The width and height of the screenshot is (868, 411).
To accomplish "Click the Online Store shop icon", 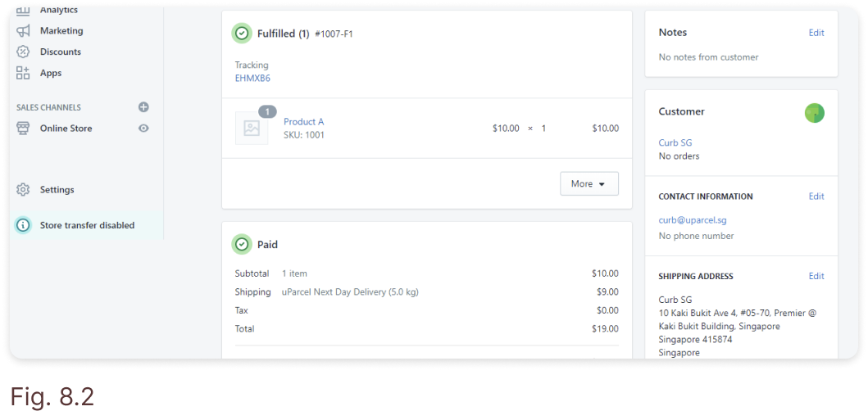I will point(23,129).
